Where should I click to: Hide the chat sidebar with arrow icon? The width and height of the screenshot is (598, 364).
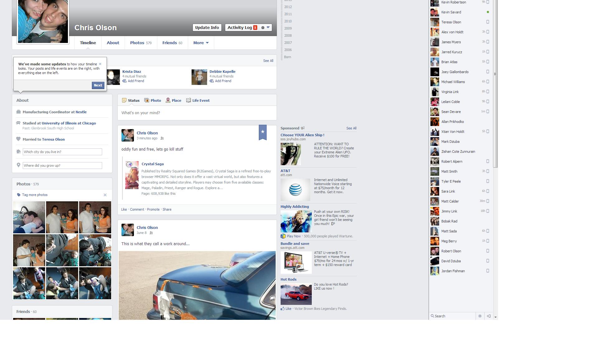coord(488,316)
